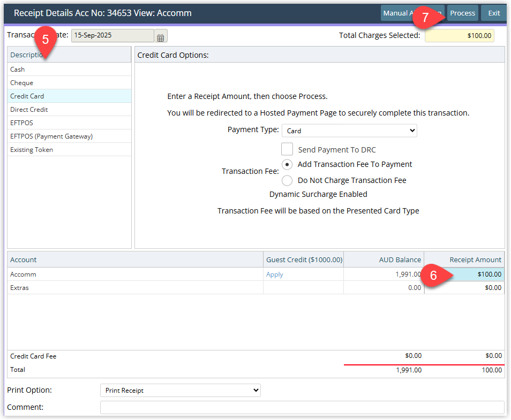The width and height of the screenshot is (511, 420).
Task: Click the Transaction Date field
Action: (113, 35)
